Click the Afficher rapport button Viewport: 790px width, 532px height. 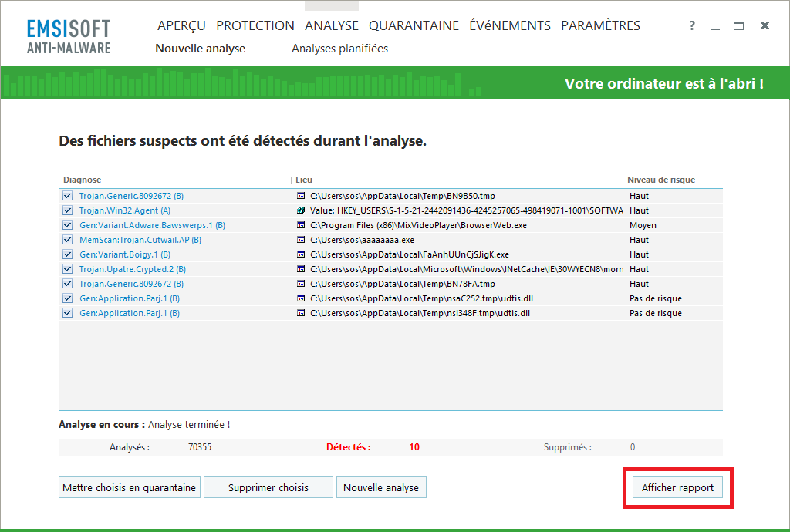pos(677,487)
